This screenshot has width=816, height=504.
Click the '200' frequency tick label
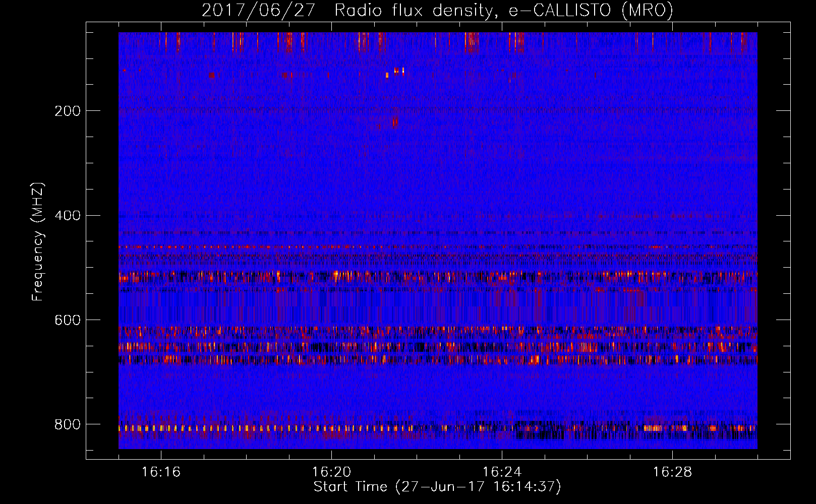click(67, 111)
